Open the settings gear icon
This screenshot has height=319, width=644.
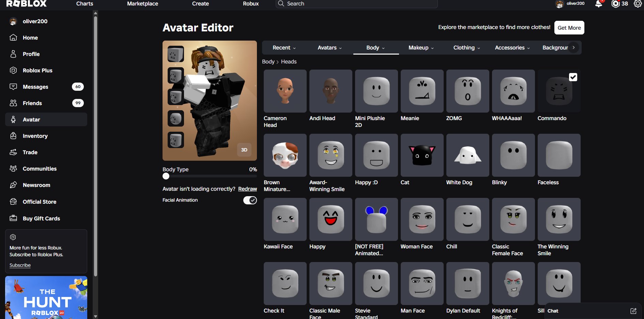[638, 4]
